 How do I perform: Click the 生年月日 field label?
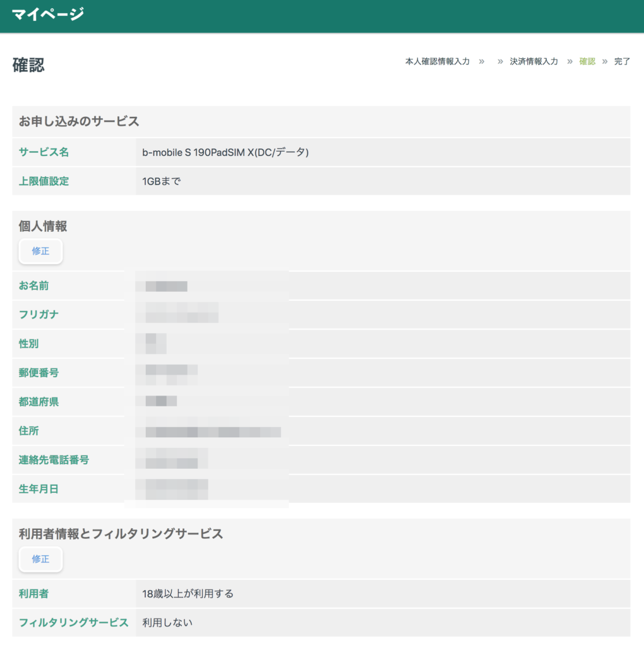(x=39, y=489)
